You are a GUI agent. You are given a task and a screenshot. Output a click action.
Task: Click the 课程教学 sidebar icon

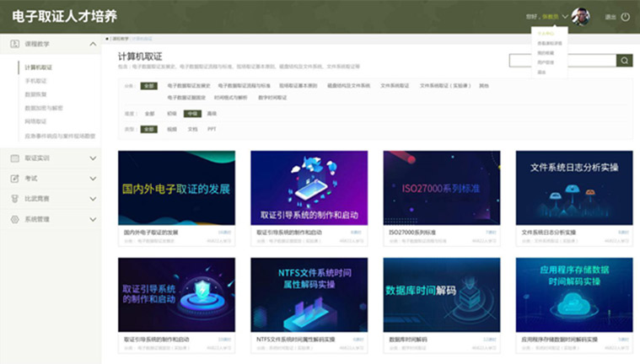pyautogui.click(x=14, y=44)
